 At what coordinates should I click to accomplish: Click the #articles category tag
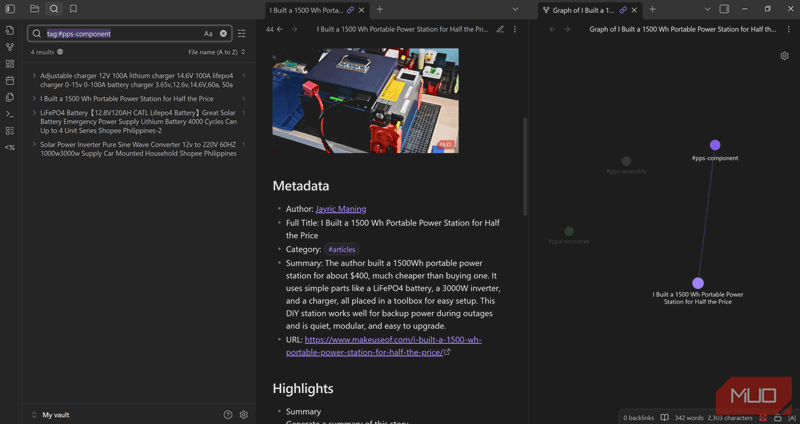pyautogui.click(x=341, y=249)
